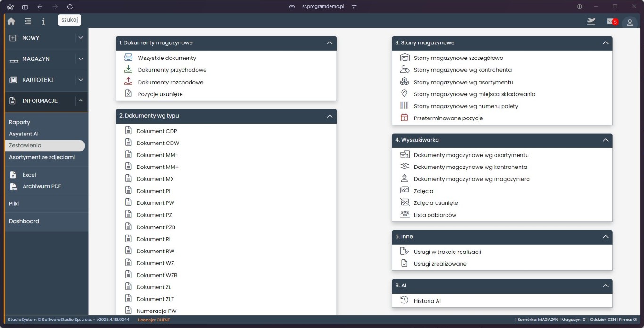Open the mail notifications envelope icon
644x328 pixels.
coord(611,21)
